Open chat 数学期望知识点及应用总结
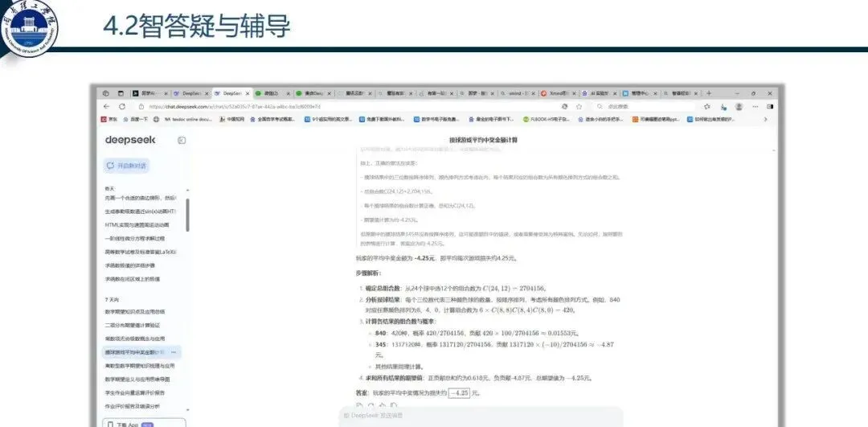The width and height of the screenshot is (868, 427). pos(134,312)
